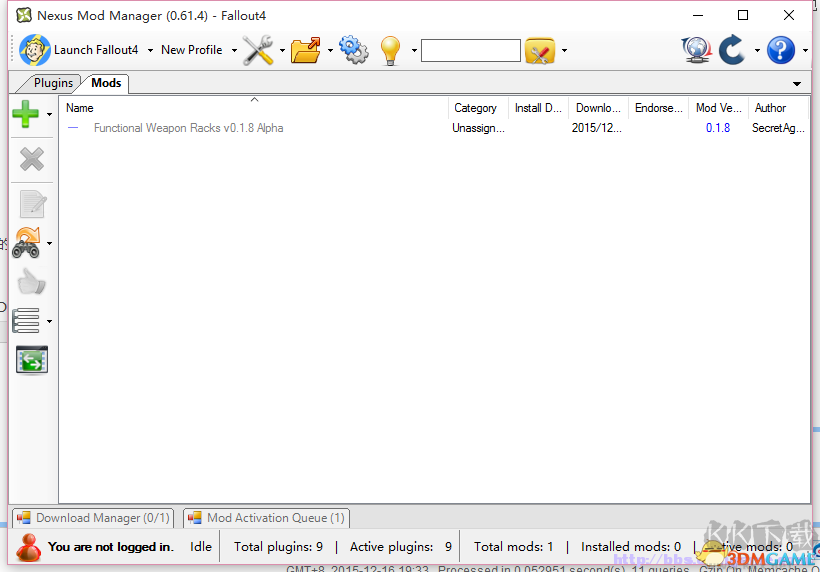Click the Active plugins: 9 status text
This screenshot has height=572, width=820.
(x=401, y=547)
